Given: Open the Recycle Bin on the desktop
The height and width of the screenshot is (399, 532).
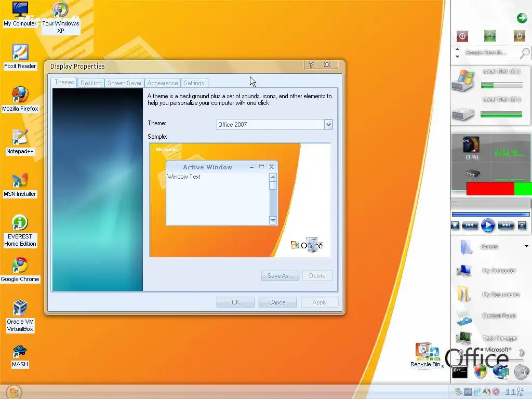Looking at the screenshot, I should pos(425,355).
